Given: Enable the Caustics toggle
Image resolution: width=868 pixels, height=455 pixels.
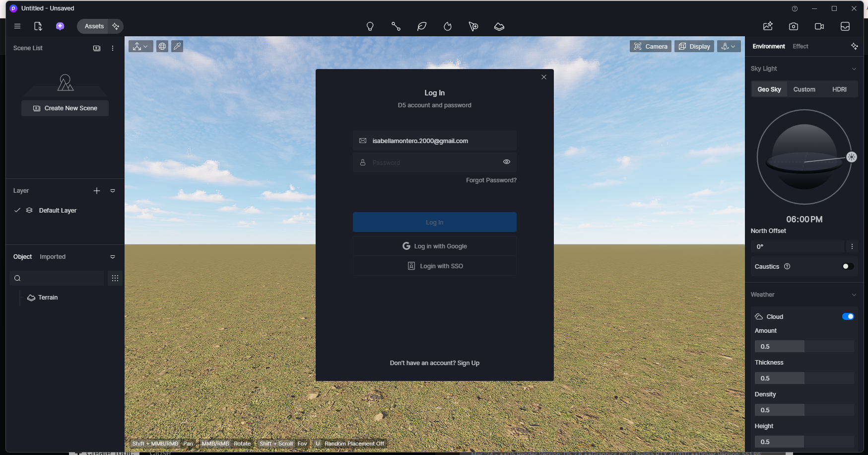Looking at the screenshot, I should tap(848, 267).
